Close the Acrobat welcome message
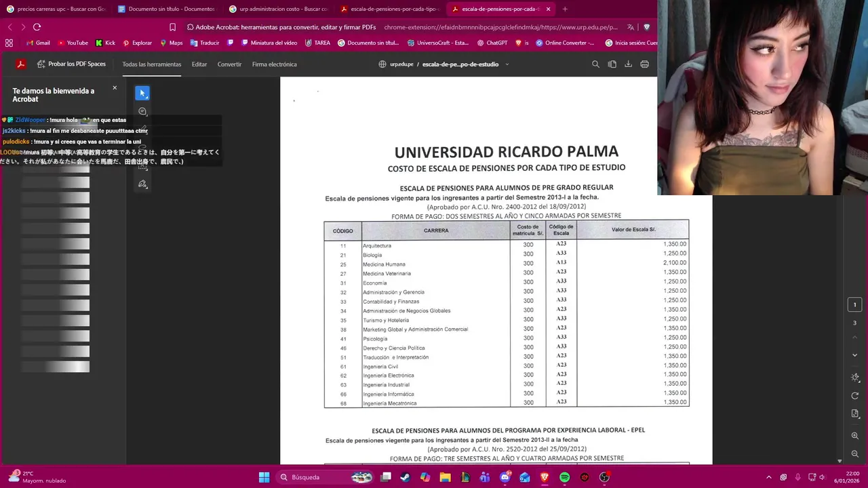Viewport: 868px width, 488px height. 115,87
